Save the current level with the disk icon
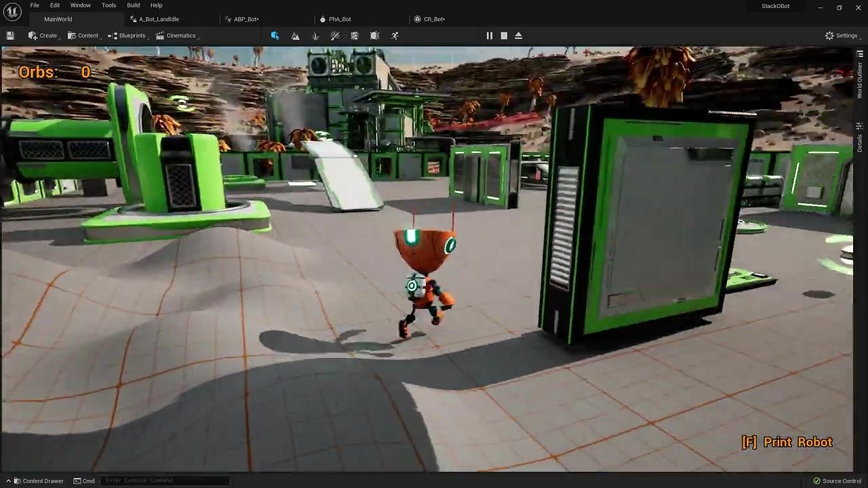This screenshot has height=488, width=868. pos(10,35)
